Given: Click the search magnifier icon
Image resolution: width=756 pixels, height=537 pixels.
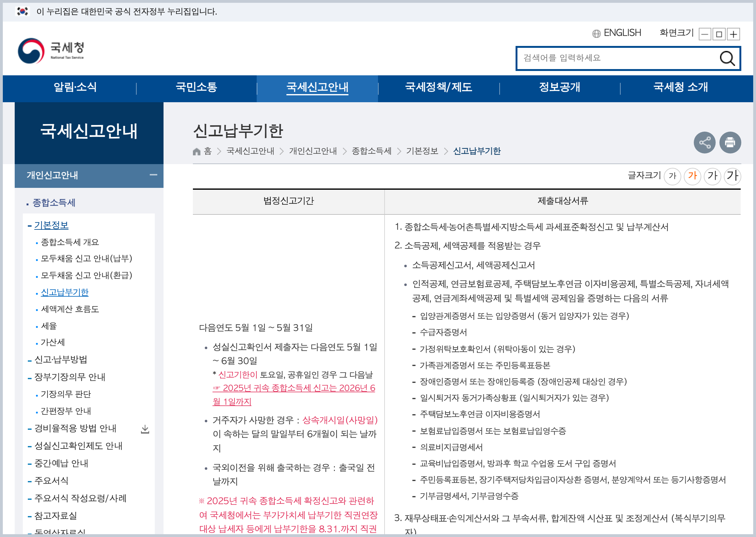Looking at the screenshot, I should point(727,58).
